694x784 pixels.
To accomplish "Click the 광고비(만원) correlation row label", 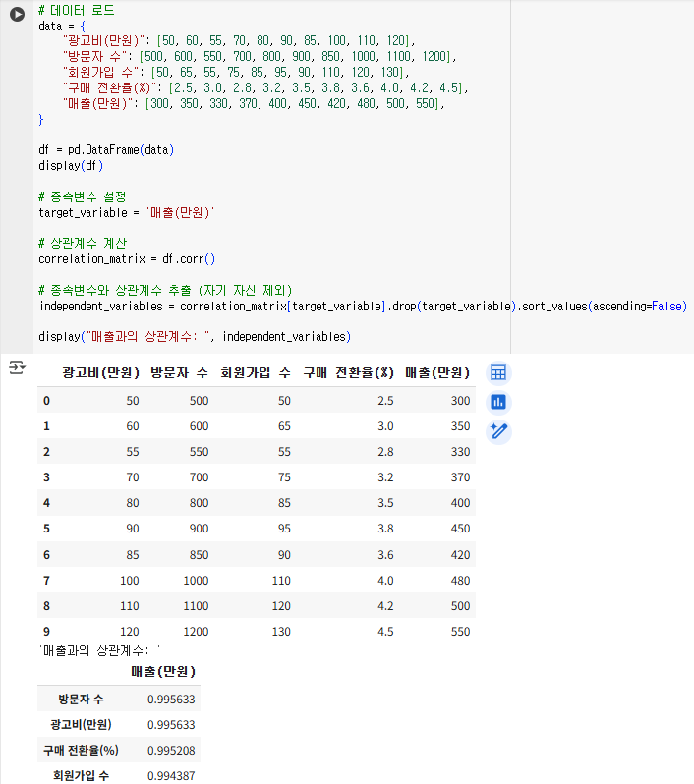I will (81, 724).
